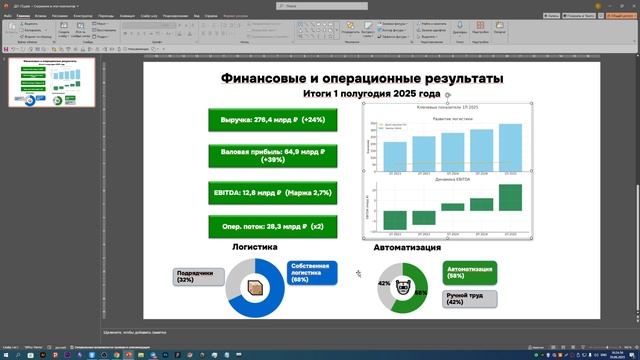Collapse the ribbon with chevron
The image size is (640, 360).
click(634, 41)
